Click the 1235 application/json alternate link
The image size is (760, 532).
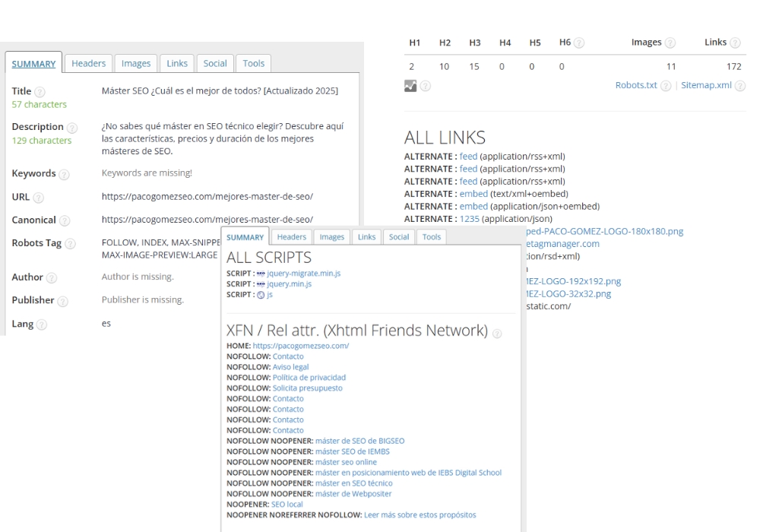pos(470,219)
